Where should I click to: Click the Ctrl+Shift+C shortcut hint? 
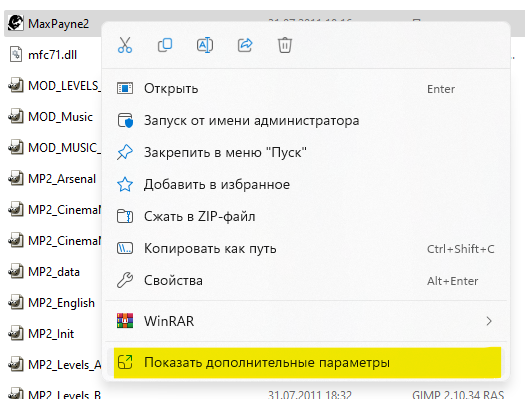coord(460,249)
